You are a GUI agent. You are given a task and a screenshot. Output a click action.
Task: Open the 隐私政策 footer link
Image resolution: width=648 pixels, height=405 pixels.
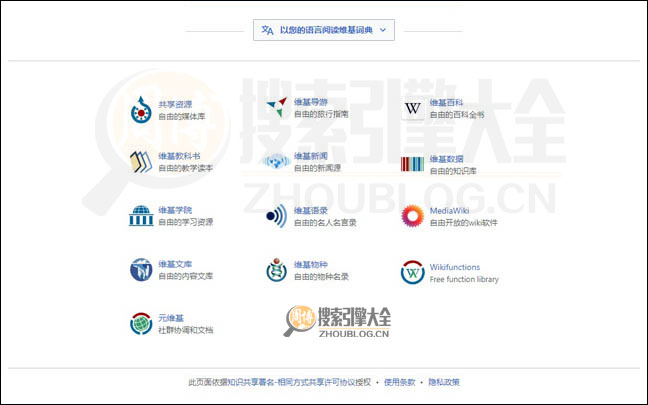[444, 382]
